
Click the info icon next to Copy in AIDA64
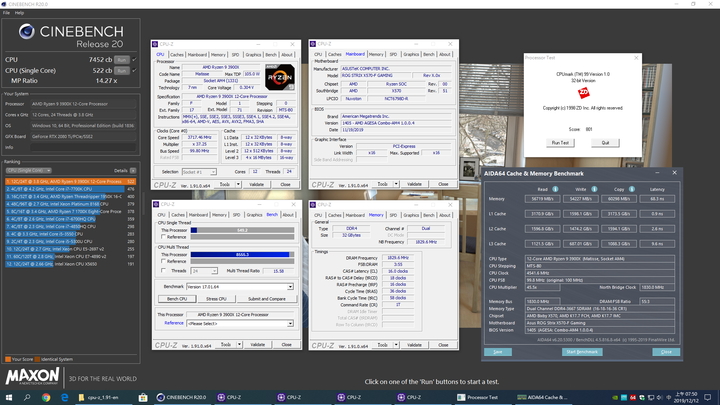coord(632,189)
